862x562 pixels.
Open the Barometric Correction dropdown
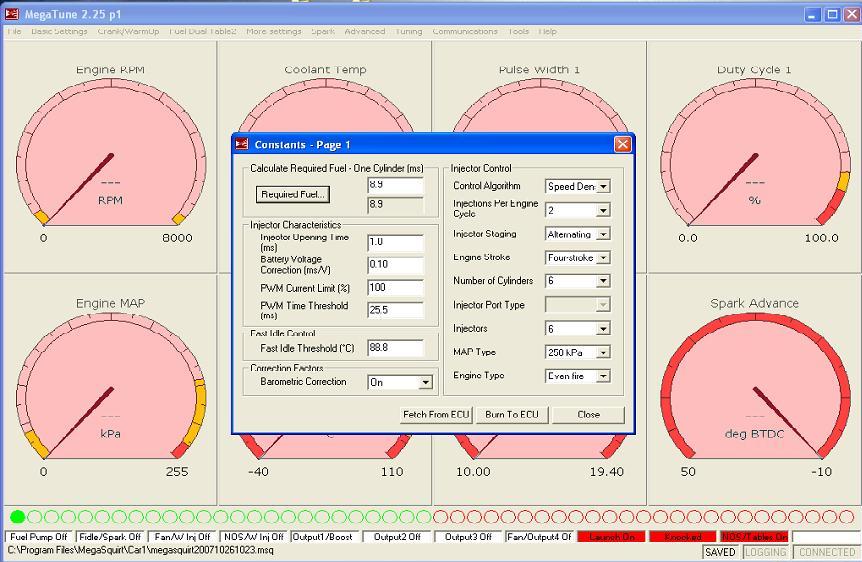(425, 382)
